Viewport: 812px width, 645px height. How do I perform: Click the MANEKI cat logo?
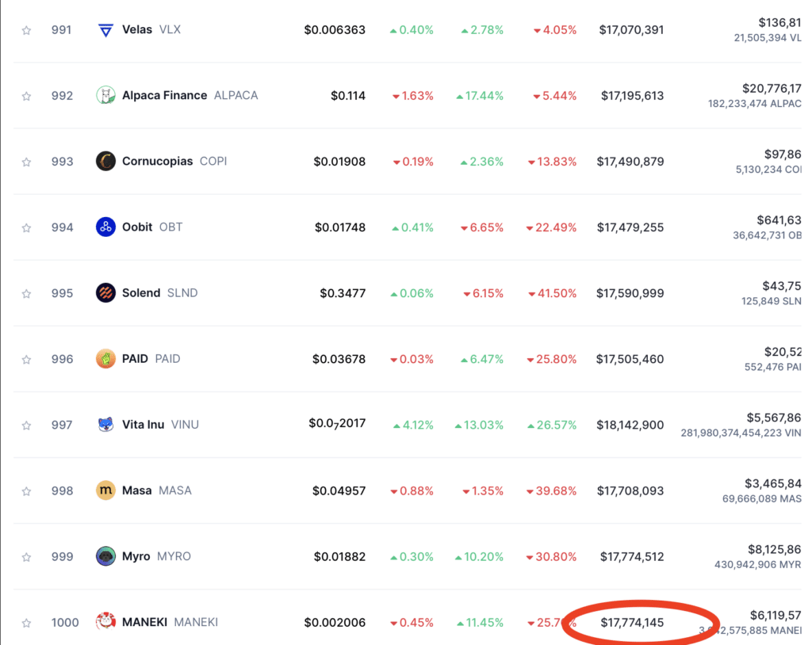click(105, 620)
